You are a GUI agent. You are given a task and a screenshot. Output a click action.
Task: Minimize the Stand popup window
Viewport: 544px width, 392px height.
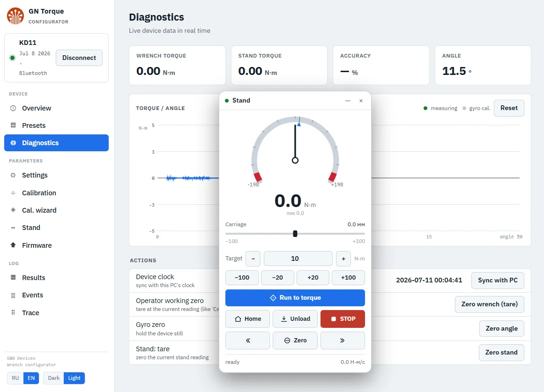(x=348, y=101)
